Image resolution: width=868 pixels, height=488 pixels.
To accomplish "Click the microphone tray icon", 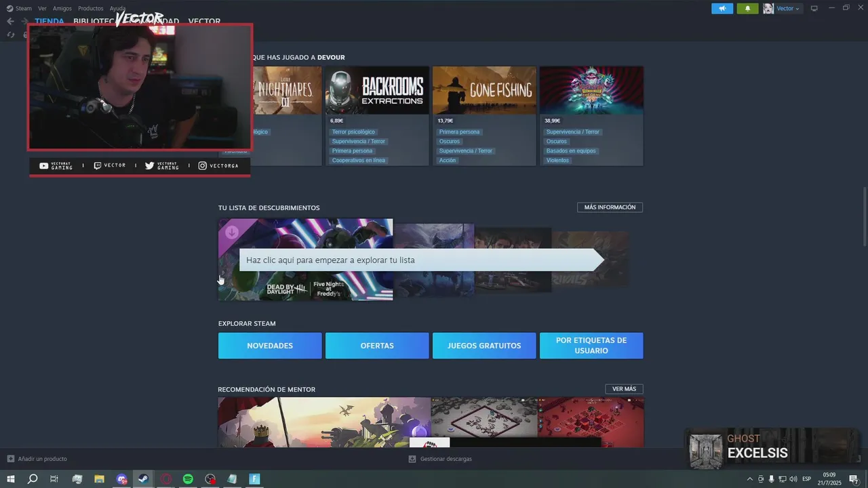I will pyautogui.click(x=772, y=479).
